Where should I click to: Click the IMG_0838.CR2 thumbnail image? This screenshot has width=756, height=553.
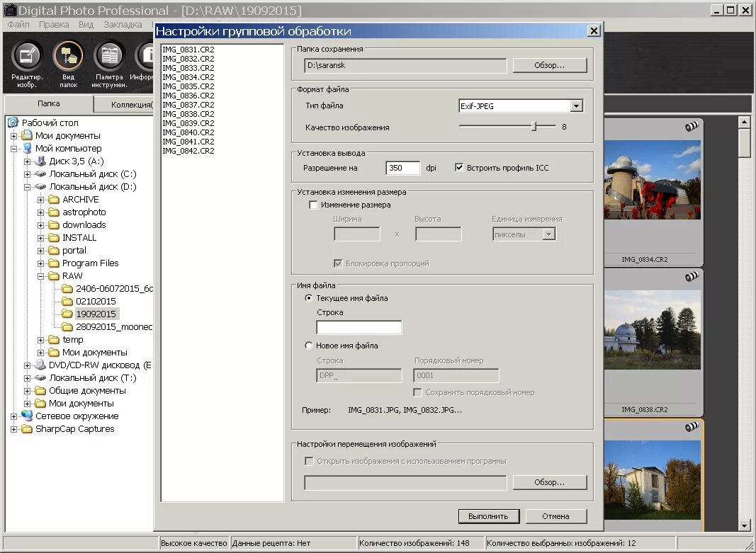pos(652,329)
